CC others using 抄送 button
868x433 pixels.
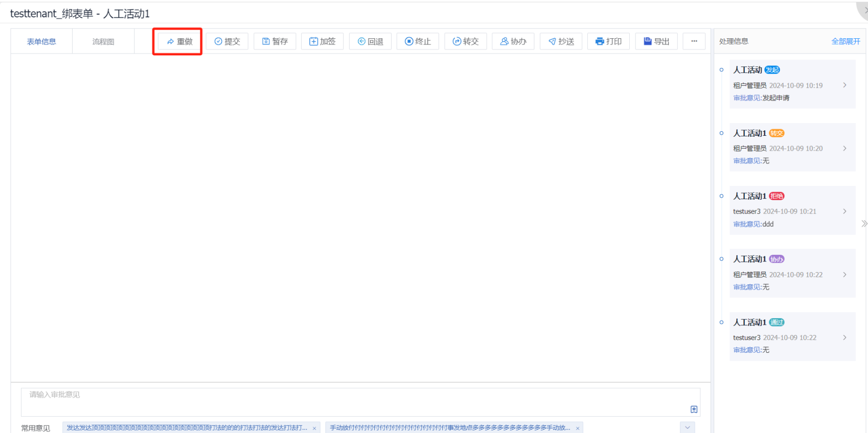pyautogui.click(x=561, y=41)
